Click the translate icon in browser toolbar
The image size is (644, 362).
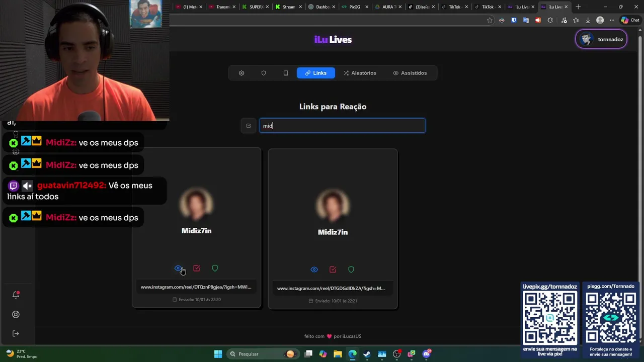click(526, 20)
